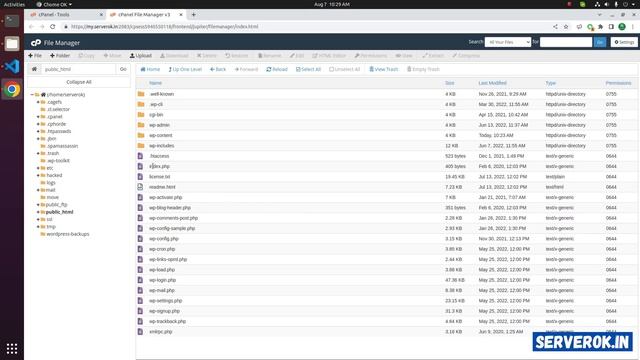640x360 pixels.
Task: Click the wp-admin folder icon
Action: click(x=141, y=125)
